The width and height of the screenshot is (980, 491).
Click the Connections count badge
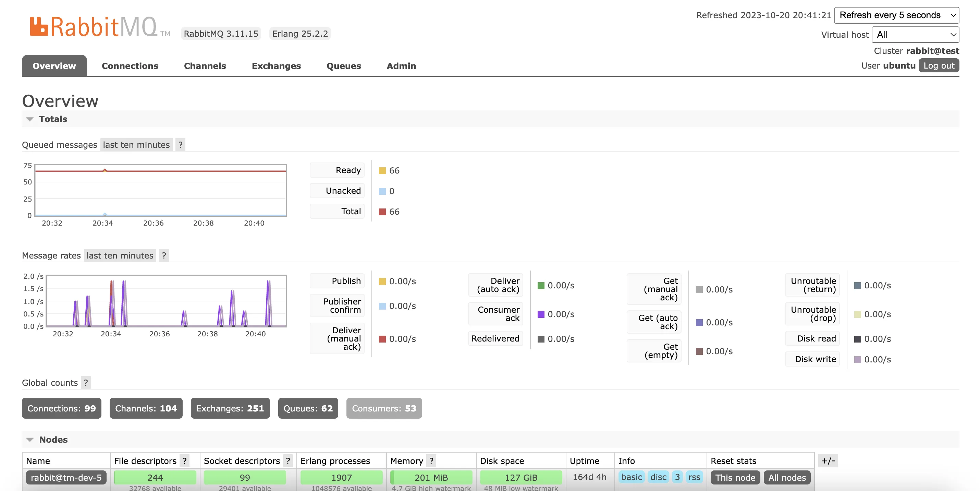(61, 407)
